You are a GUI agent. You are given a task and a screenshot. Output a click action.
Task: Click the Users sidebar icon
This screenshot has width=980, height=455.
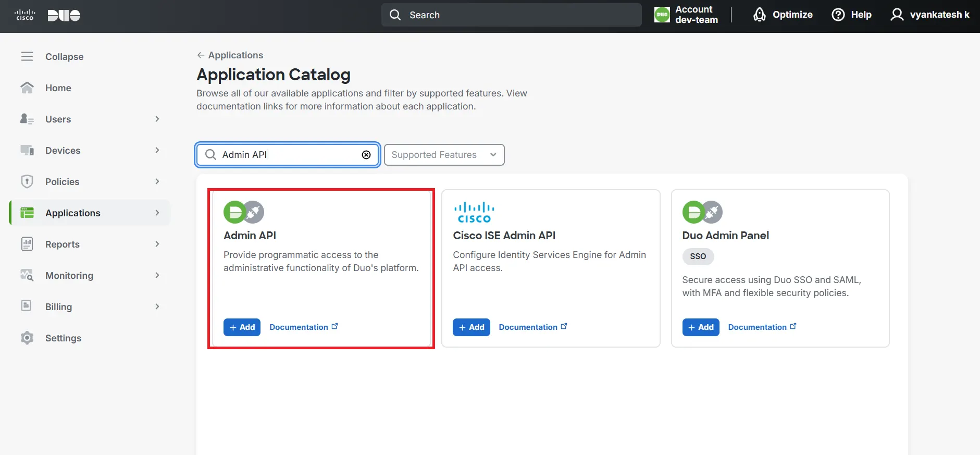coord(27,119)
